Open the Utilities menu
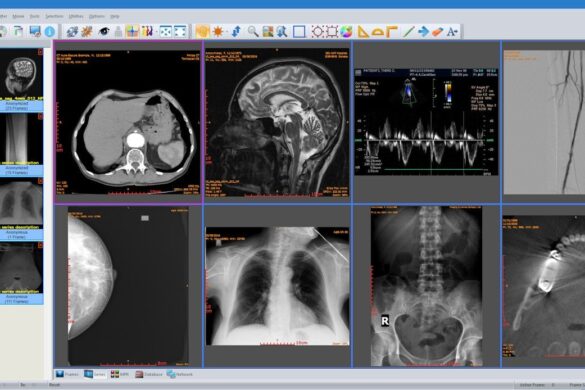Viewport: 585px width, 390px height. (x=76, y=16)
